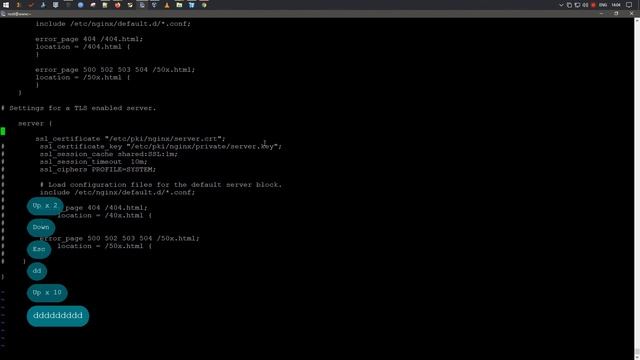Click the 'server {' line
The image size is (640, 360).
coord(35,123)
